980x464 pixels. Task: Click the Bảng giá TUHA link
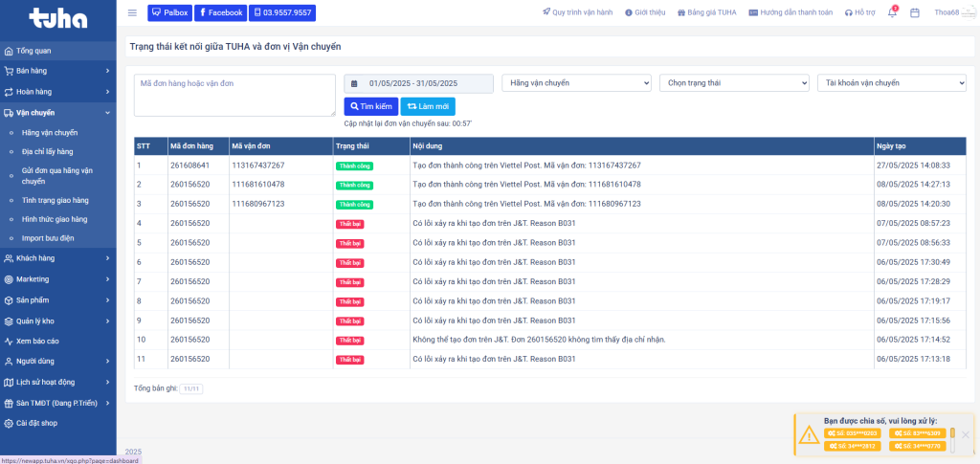point(706,12)
